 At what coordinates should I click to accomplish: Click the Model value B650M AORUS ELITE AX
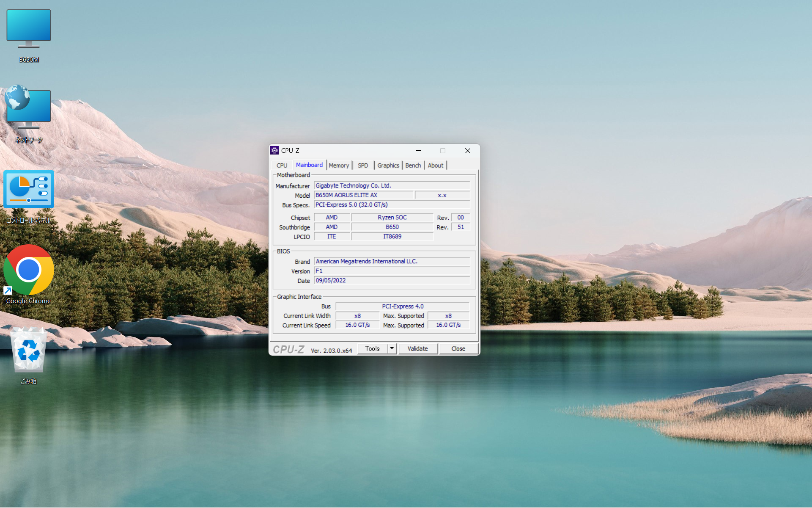(x=364, y=195)
